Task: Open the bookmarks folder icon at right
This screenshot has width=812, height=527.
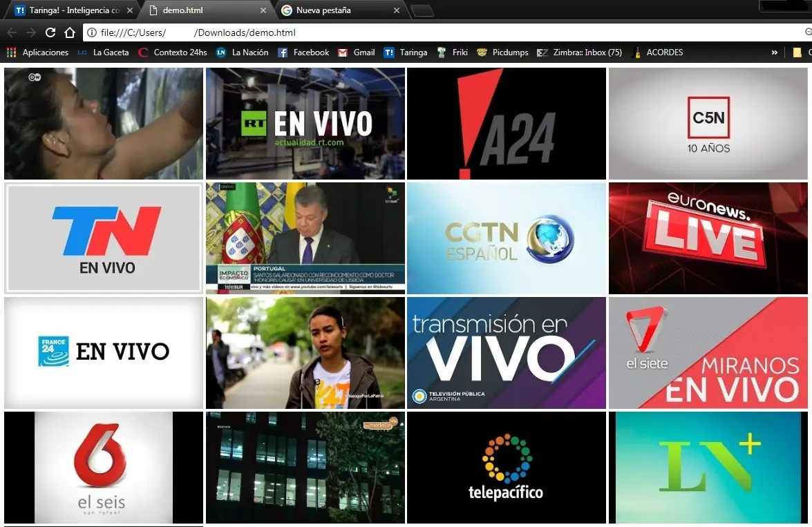Action: pos(797,52)
